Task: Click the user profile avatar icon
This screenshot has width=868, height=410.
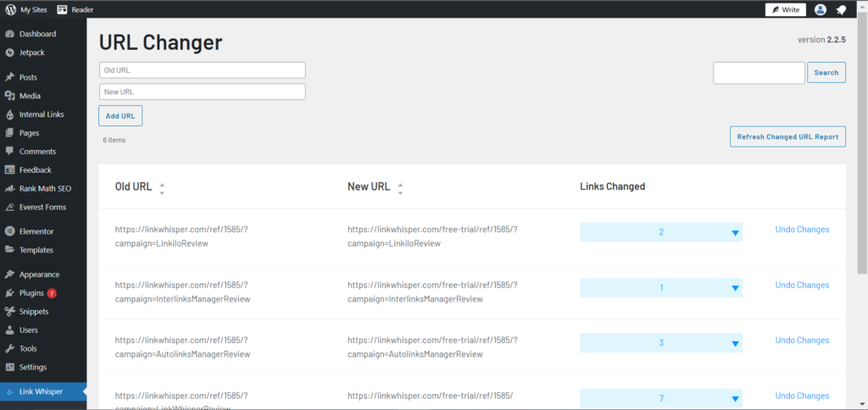Action: (x=821, y=9)
